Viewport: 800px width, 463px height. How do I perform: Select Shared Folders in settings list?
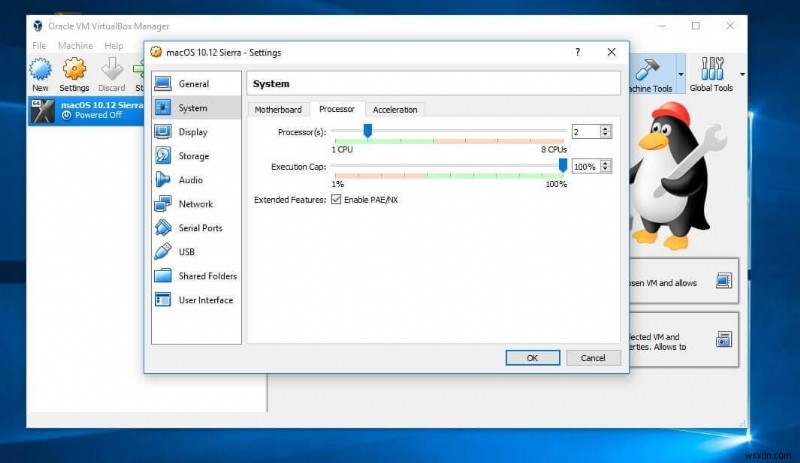tap(196, 276)
